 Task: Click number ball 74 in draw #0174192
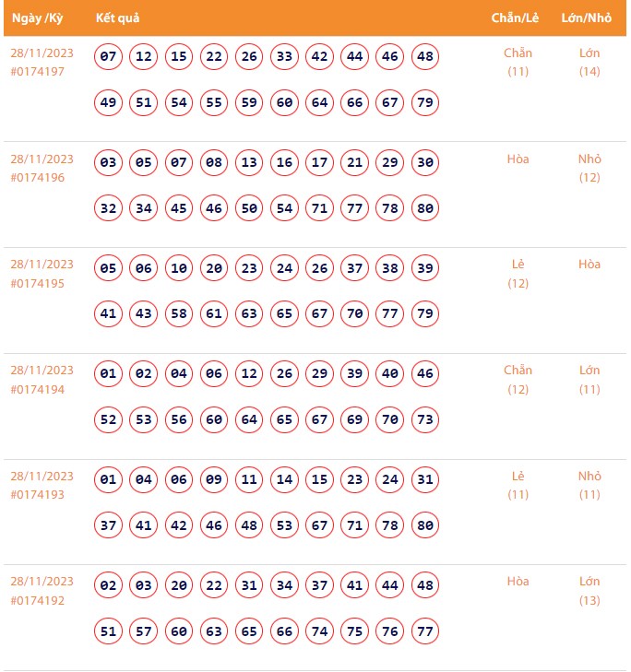[319, 631]
